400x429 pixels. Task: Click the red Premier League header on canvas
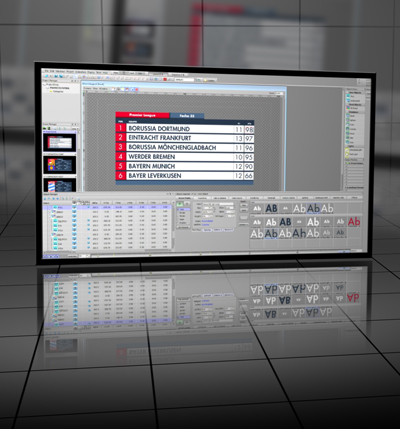point(143,115)
